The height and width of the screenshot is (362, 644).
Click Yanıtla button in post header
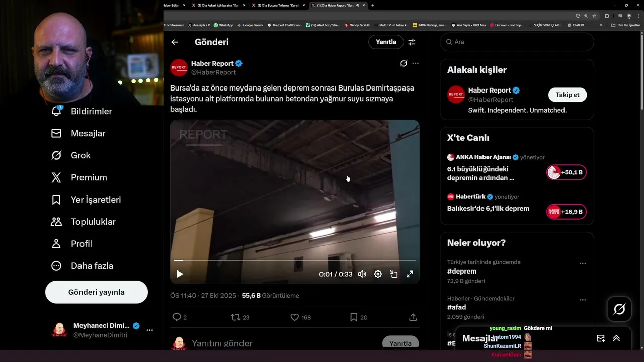tap(386, 42)
